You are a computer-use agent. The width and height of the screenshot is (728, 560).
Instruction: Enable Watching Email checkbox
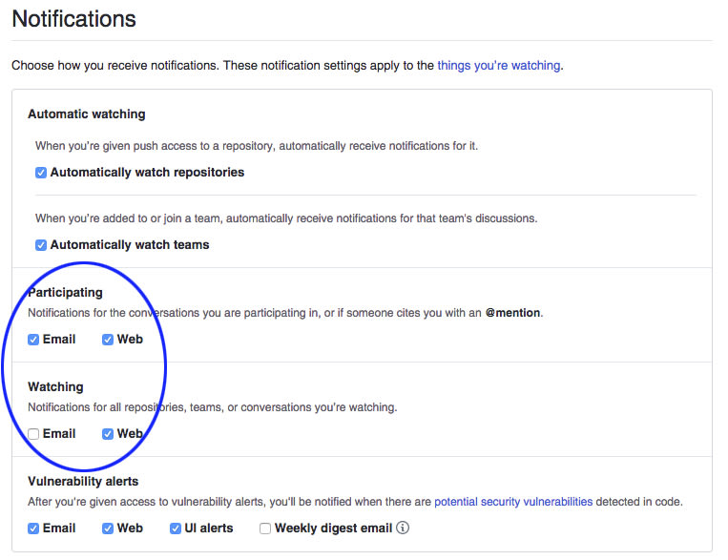(x=33, y=434)
